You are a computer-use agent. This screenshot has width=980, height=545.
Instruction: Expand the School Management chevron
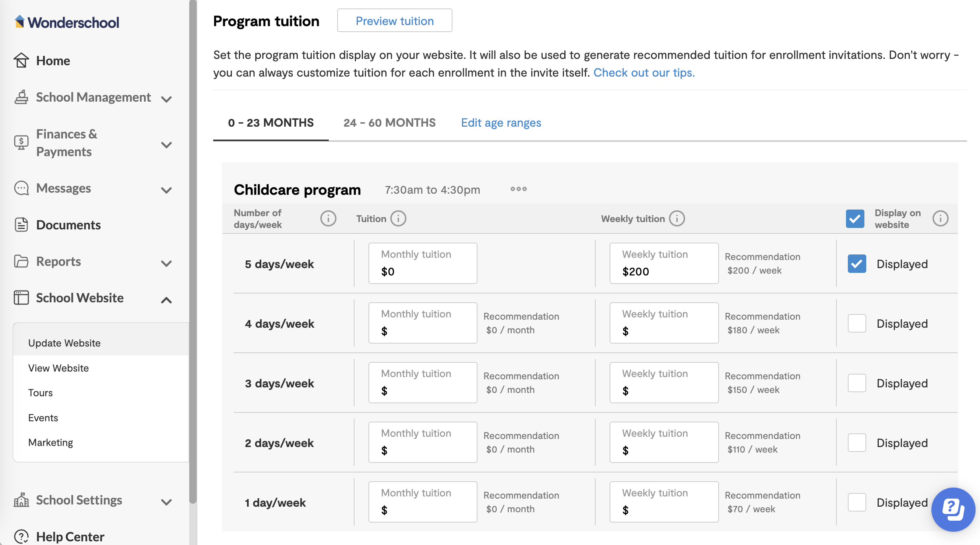click(166, 99)
